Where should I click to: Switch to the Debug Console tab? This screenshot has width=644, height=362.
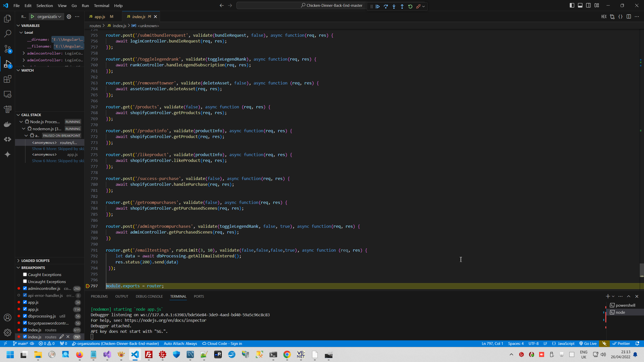pos(149,296)
